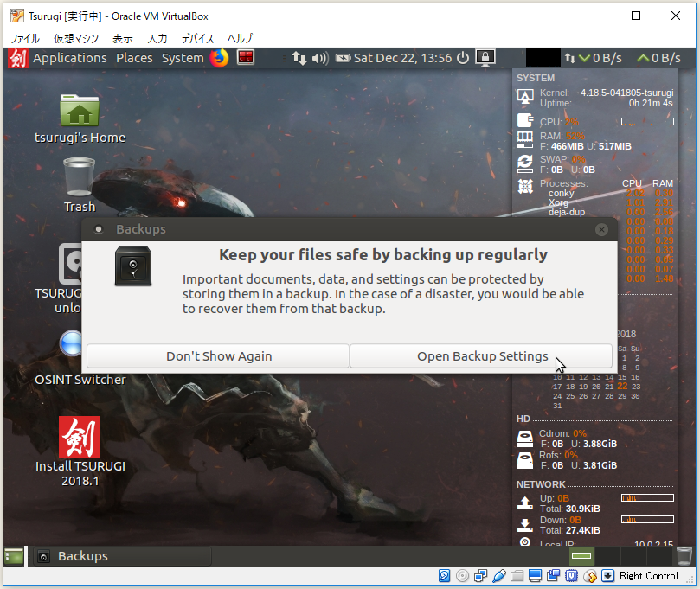Click the black system load monitor applet
This screenshot has width=700, height=589.
point(543,58)
